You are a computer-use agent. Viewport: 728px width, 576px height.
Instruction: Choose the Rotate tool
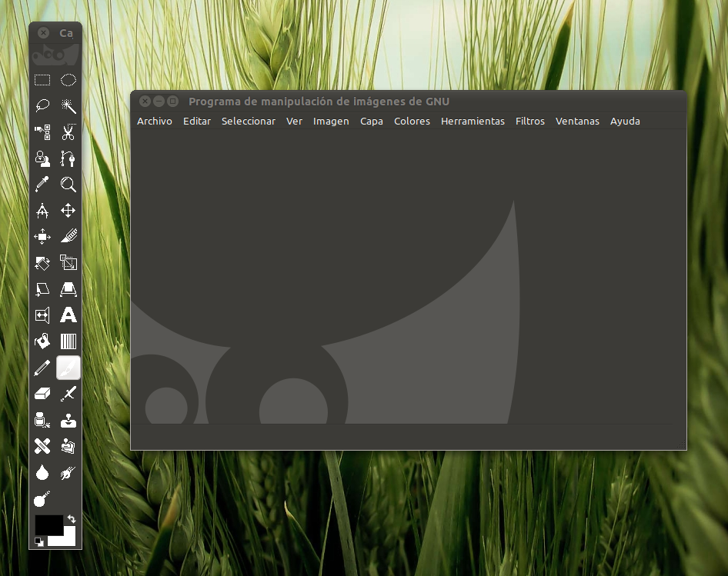click(x=42, y=263)
